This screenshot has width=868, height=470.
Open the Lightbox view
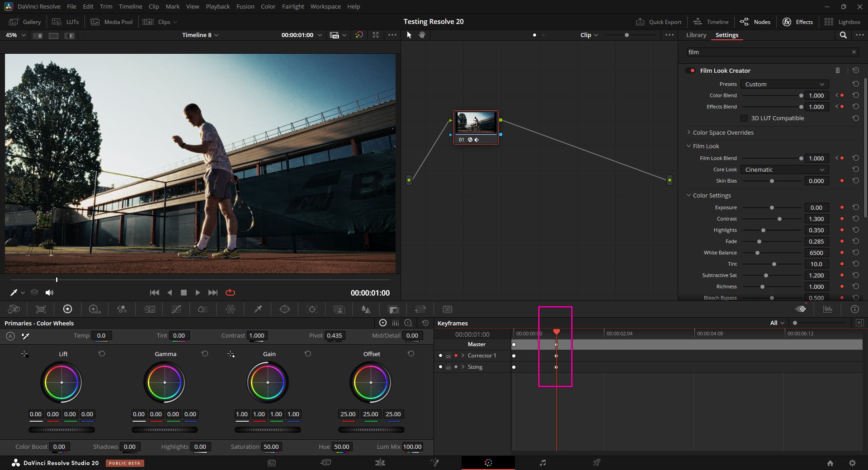[843, 22]
